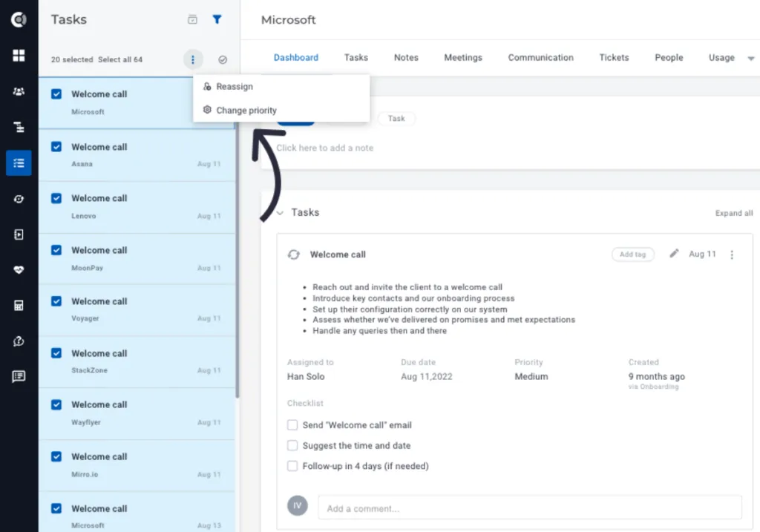The width and height of the screenshot is (760, 532).
Task: Open the circular sync icon in sidebar
Action: click(19, 199)
